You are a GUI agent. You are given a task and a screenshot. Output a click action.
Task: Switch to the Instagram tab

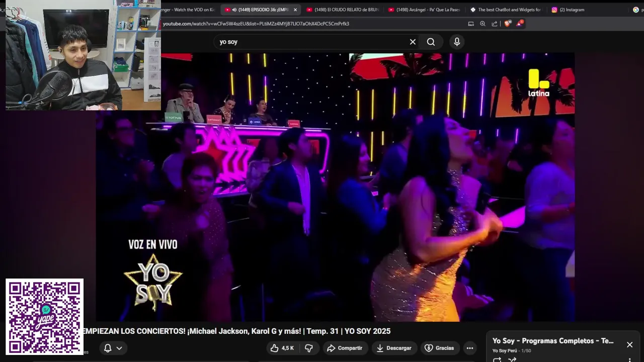point(588,10)
